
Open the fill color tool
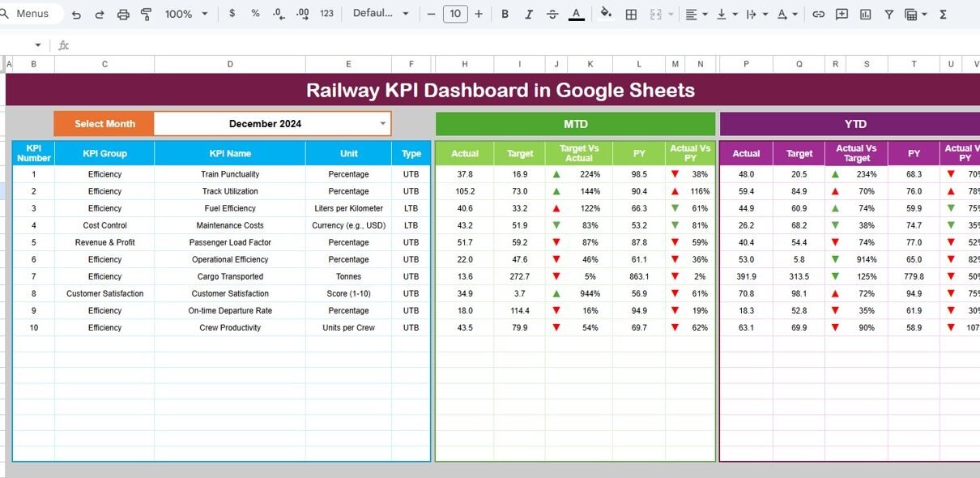(x=606, y=14)
